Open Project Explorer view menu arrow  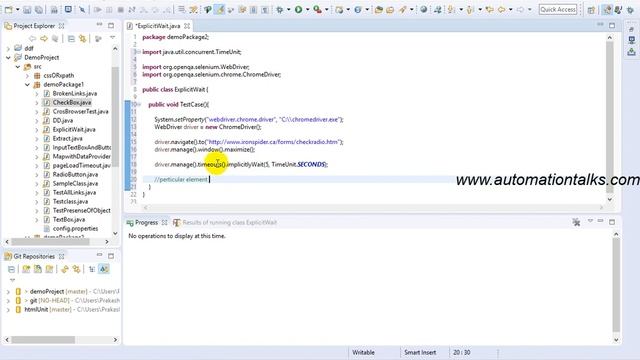[112, 38]
